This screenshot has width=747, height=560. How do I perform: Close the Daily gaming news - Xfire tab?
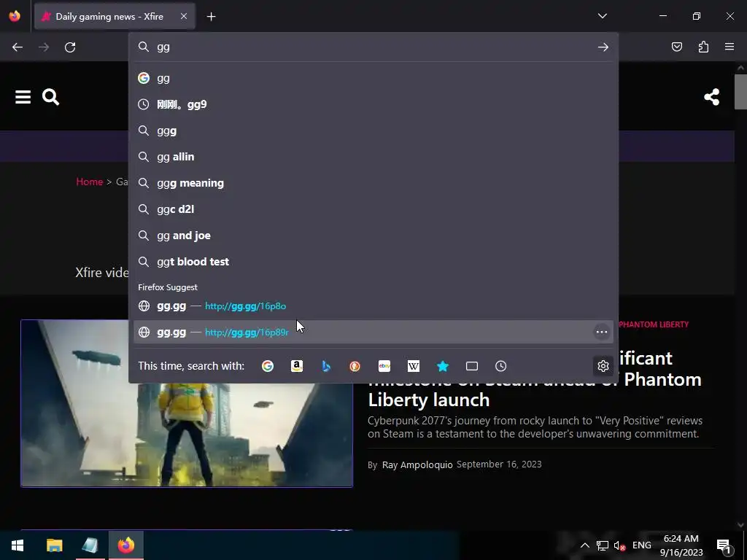184,16
